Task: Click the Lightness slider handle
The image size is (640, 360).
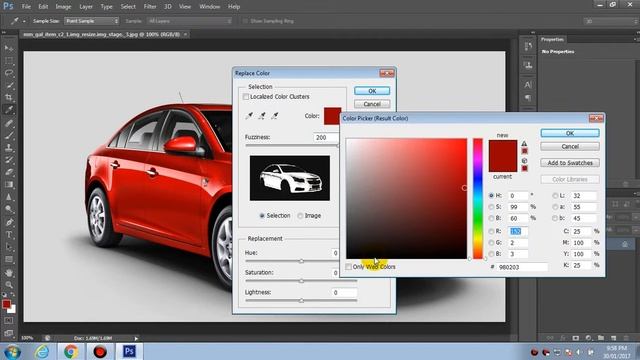Action: [x=301, y=300]
